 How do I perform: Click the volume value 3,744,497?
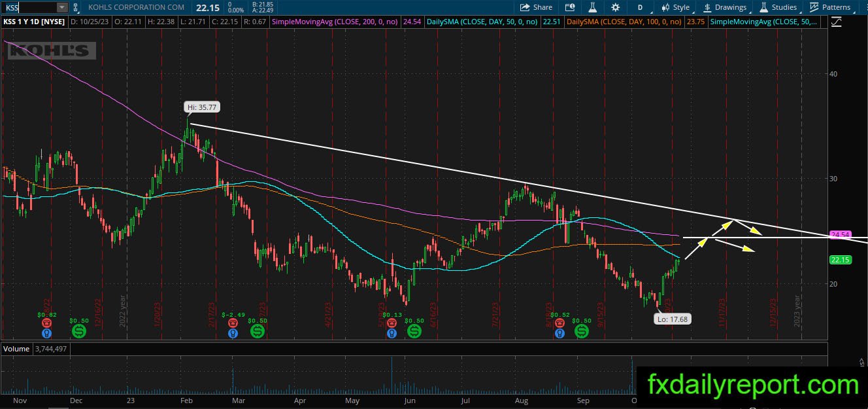click(50, 349)
